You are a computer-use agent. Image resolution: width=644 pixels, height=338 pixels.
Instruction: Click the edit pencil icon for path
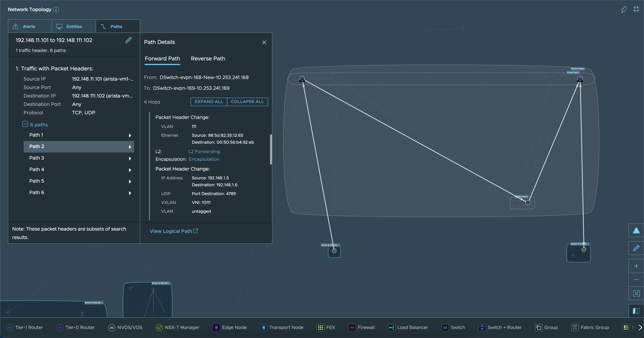pyautogui.click(x=129, y=40)
